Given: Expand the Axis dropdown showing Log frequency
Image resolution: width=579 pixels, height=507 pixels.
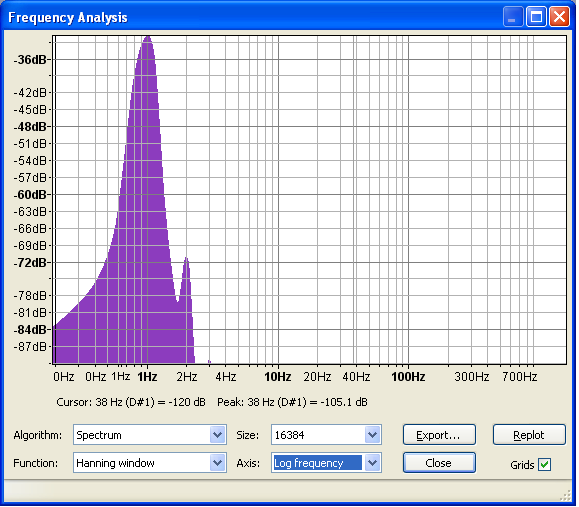Looking at the screenshot, I should click(x=373, y=463).
